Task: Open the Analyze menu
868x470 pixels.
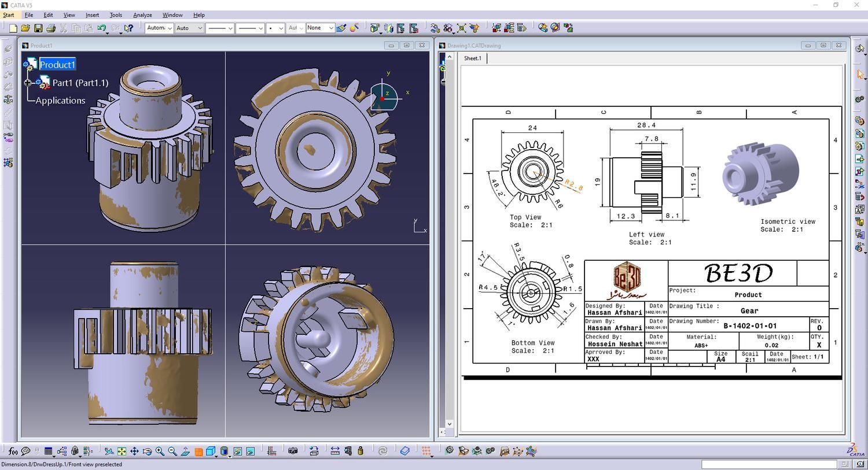Action: pyautogui.click(x=142, y=15)
